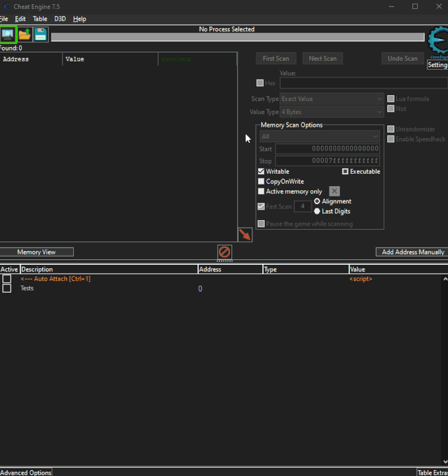This screenshot has width=448, height=476.
Task: Open Memory View
Action: [36, 252]
